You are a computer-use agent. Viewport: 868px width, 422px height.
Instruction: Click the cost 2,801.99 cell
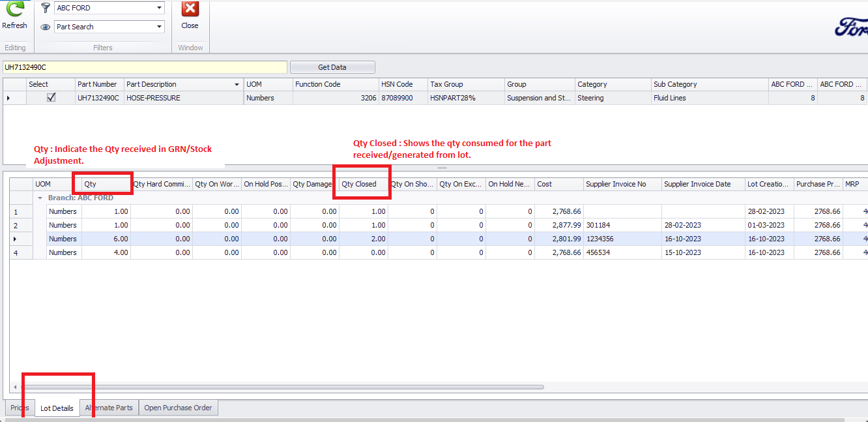coord(559,239)
